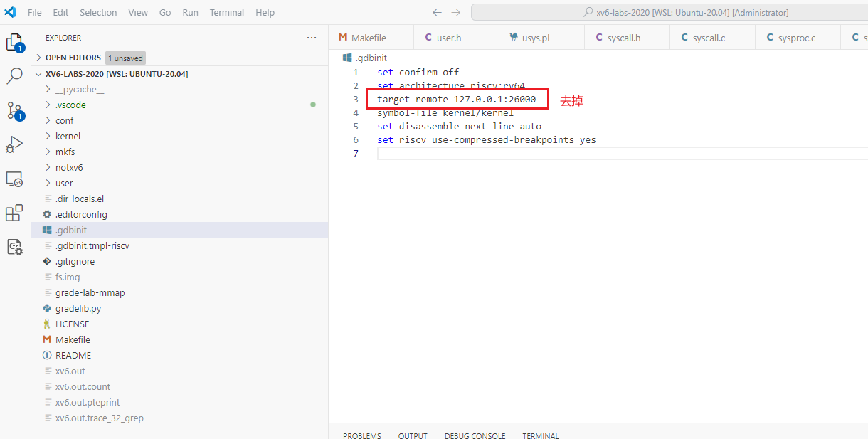Viewport: 868px width, 439px height.
Task: Open Source Control view
Action: [15, 110]
